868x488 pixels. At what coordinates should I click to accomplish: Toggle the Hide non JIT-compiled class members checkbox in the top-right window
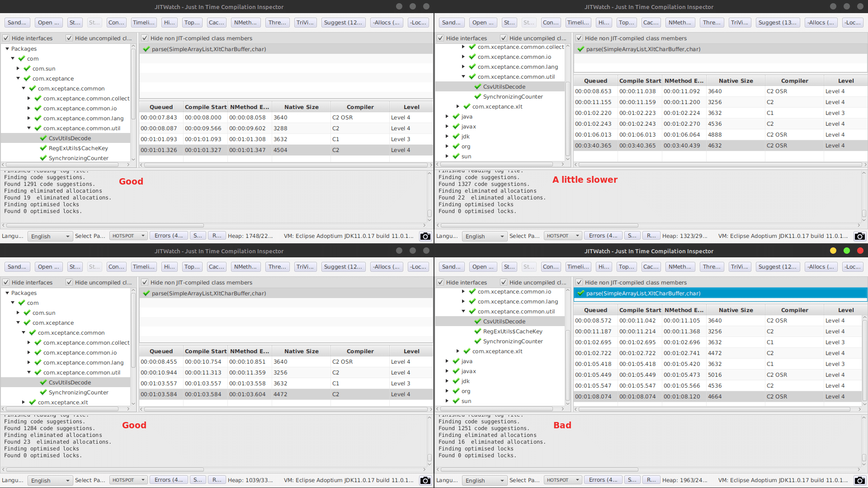click(x=579, y=38)
